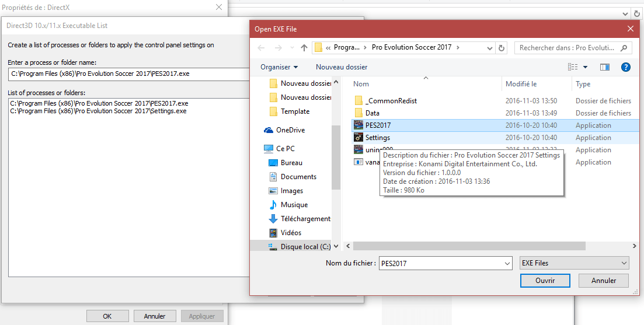Image resolution: width=644 pixels, height=325 pixels.
Task: Open Images in the sidebar
Action: click(286, 191)
